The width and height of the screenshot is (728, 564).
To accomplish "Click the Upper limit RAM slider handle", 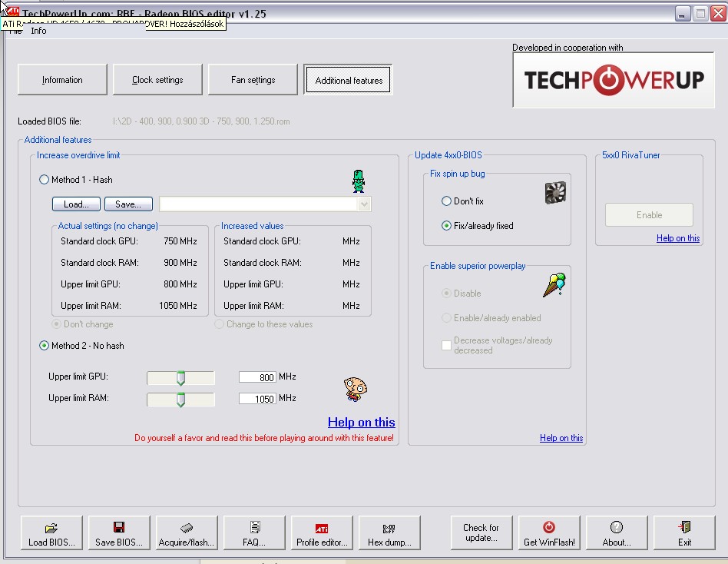I will (x=181, y=400).
